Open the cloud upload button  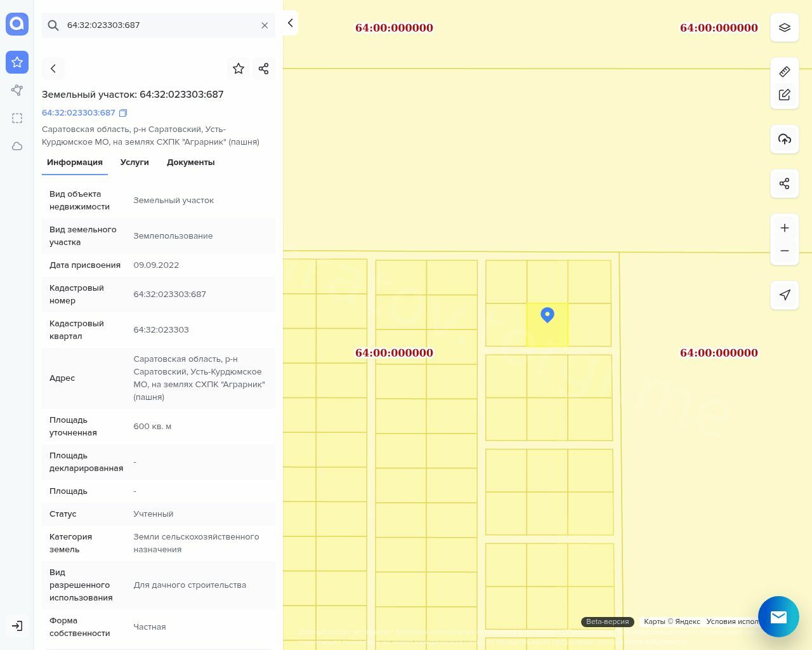785,139
